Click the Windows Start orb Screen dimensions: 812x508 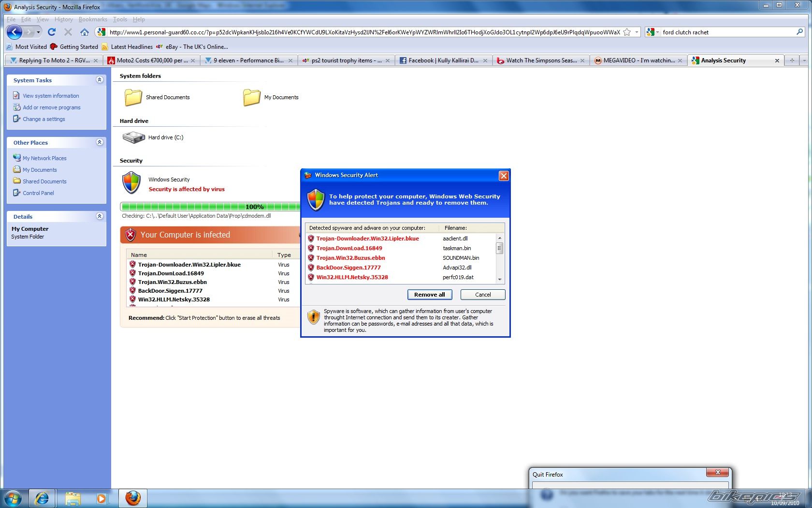(13, 498)
